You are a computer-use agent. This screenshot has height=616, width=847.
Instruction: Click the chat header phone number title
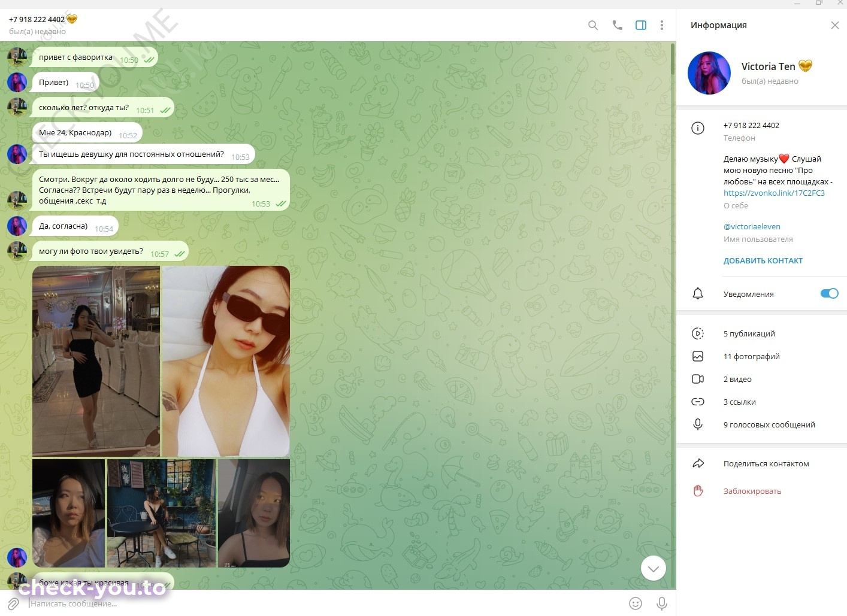click(37, 19)
